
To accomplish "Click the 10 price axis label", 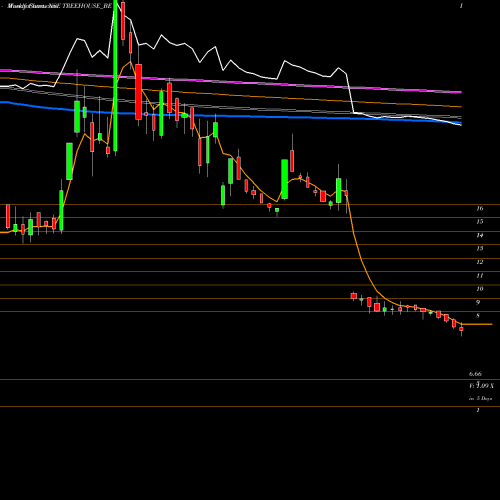I will click(480, 289).
